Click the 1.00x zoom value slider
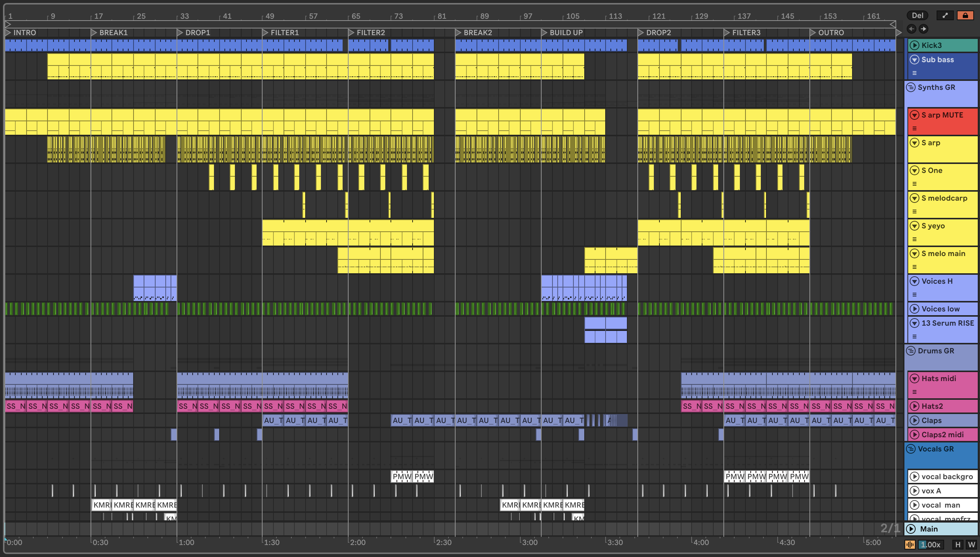The width and height of the screenshot is (980, 557). tap(930, 544)
